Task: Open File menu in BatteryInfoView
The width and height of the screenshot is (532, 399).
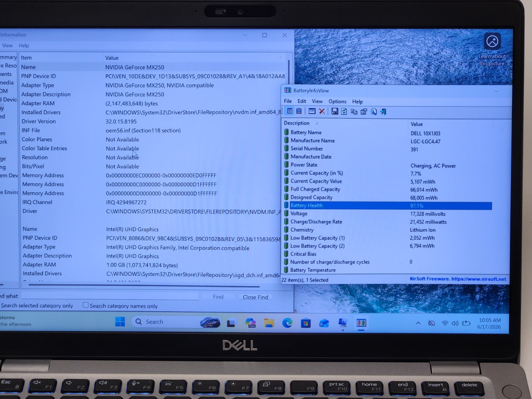Action: [288, 101]
